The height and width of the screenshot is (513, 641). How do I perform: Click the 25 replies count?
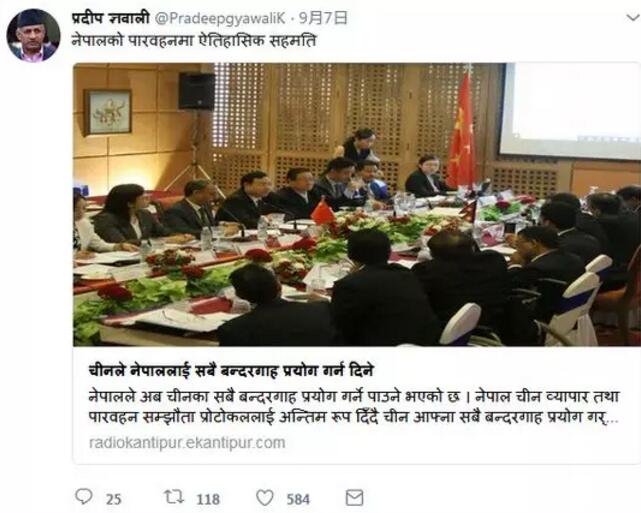click(114, 499)
